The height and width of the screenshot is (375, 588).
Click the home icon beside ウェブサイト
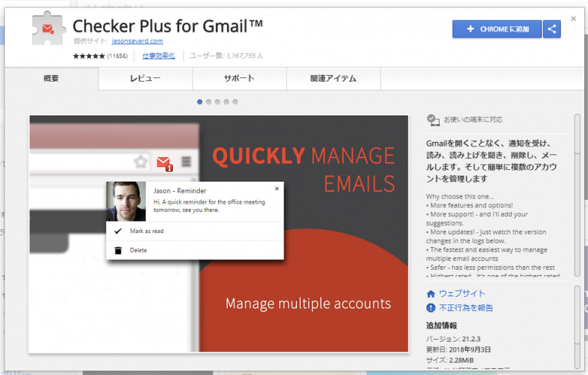431,294
